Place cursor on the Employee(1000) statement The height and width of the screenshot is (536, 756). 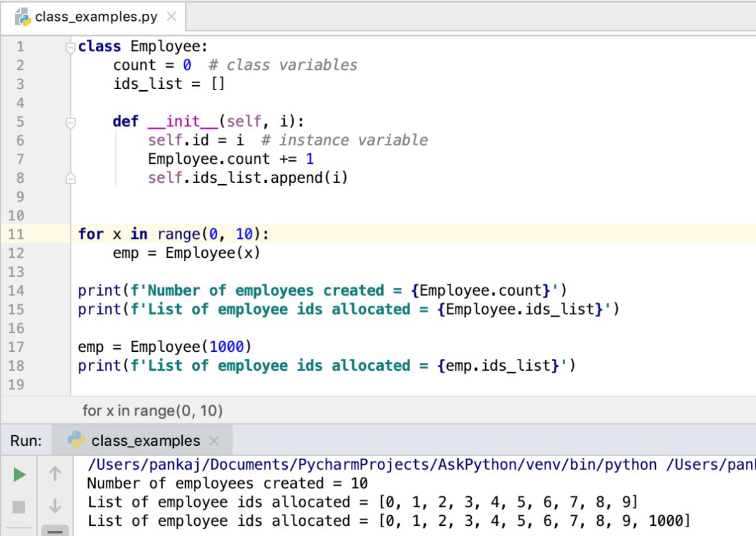pyautogui.click(x=164, y=346)
